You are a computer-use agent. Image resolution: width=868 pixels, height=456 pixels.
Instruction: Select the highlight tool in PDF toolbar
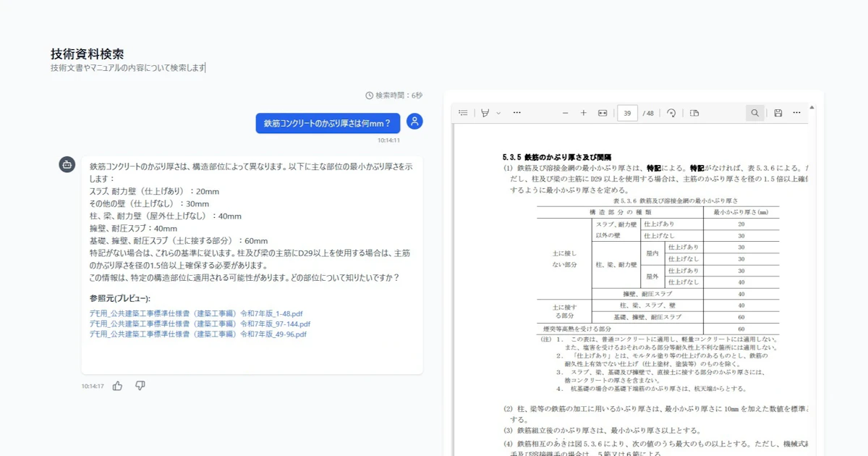(x=485, y=113)
